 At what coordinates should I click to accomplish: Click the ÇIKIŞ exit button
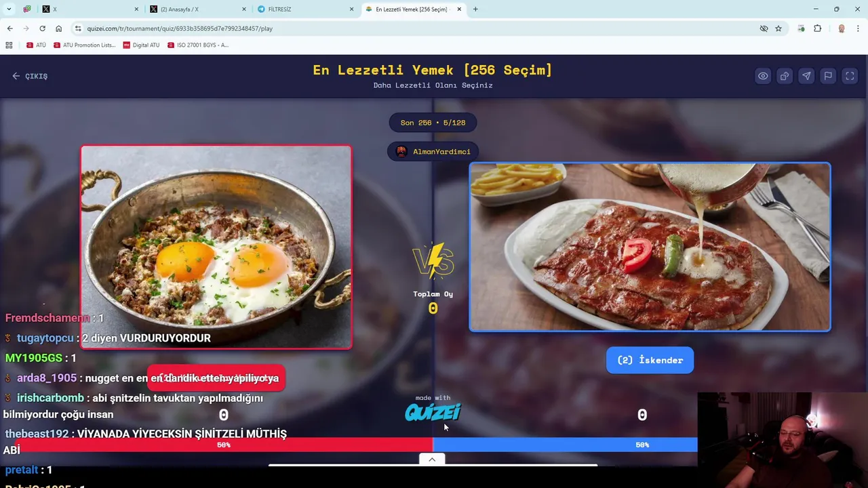[x=30, y=76]
